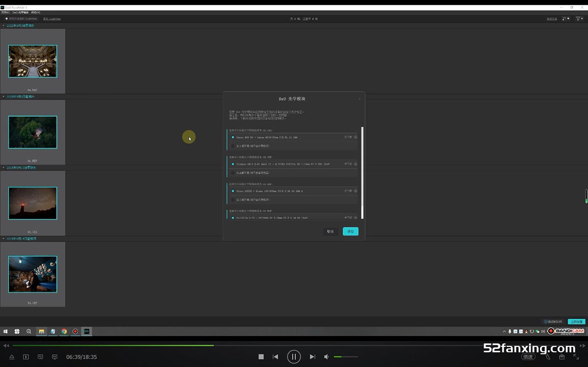Click the system tray microphone icon

[510, 331]
